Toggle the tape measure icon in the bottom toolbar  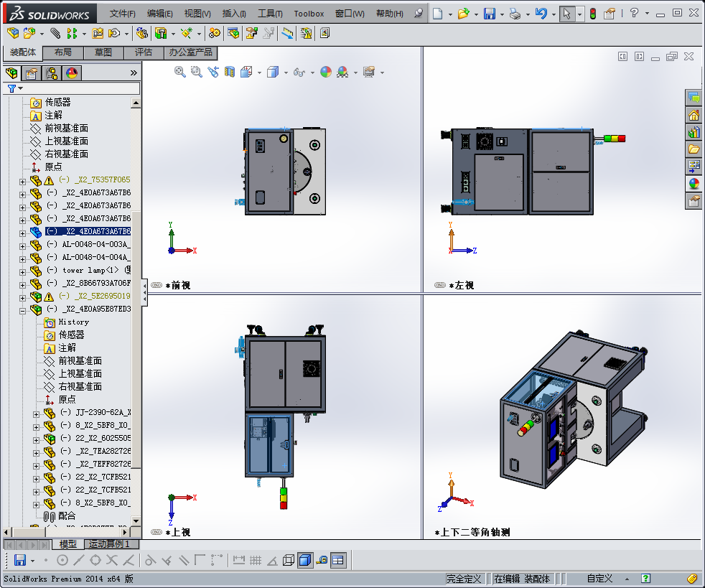click(322, 560)
